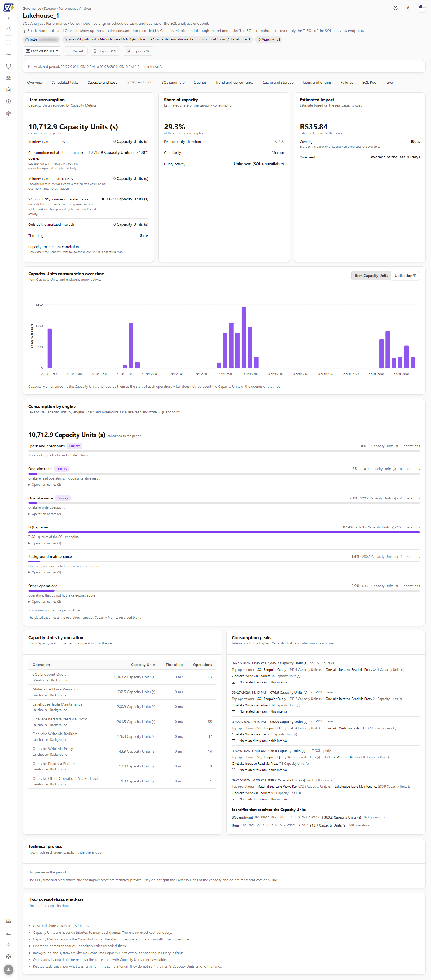Viewport: 431px width, 980px height.
Task: Click the Export PDF button
Action: point(105,51)
